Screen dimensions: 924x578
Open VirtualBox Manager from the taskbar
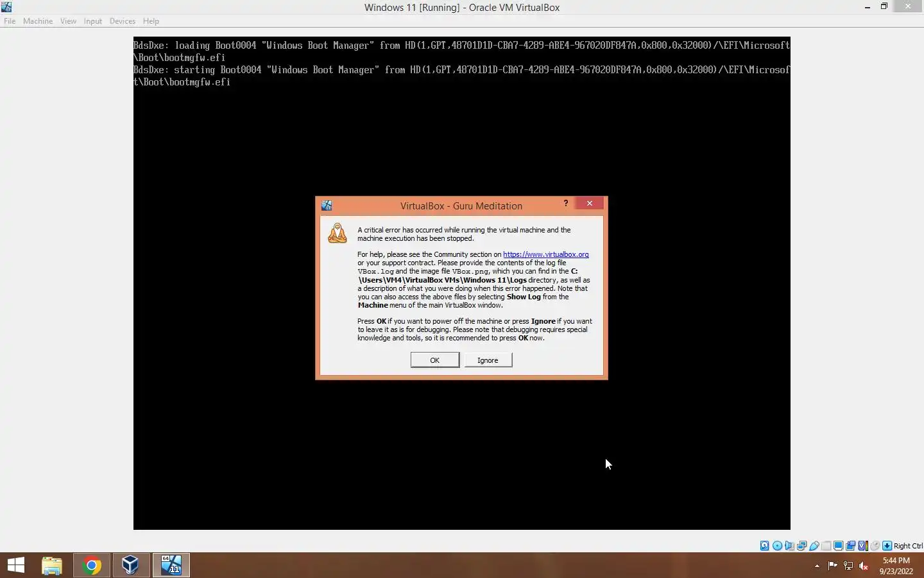pyautogui.click(x=131, y=565)
